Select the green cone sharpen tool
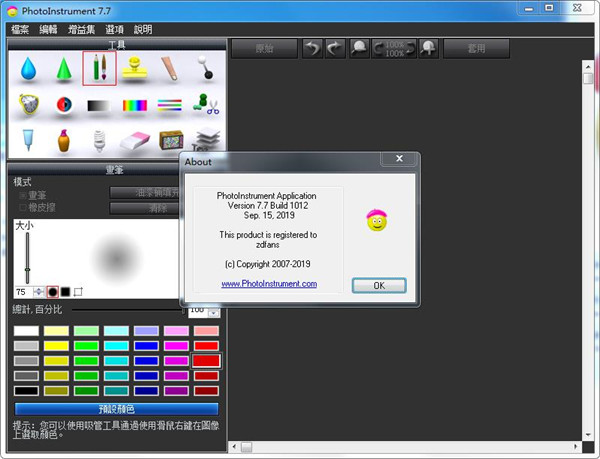 coord(64,68)
